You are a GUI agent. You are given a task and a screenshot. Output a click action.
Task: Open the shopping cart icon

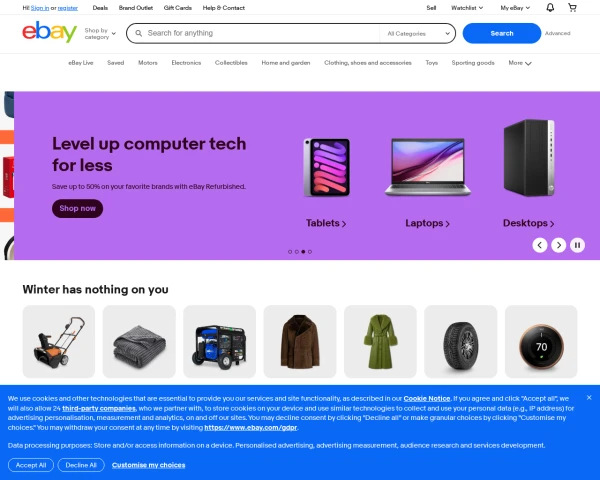coord(572,8)
